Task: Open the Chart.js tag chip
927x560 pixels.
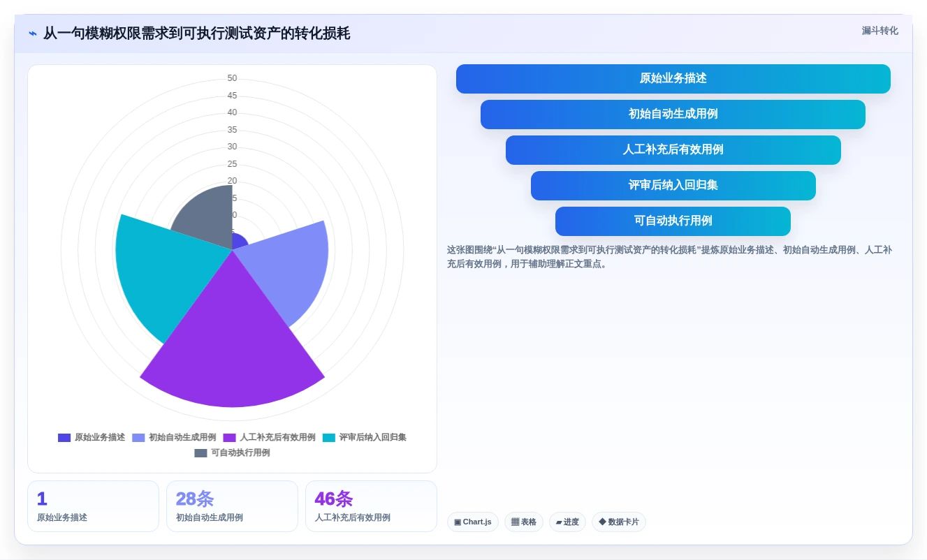Action: [x=473, y=522]
